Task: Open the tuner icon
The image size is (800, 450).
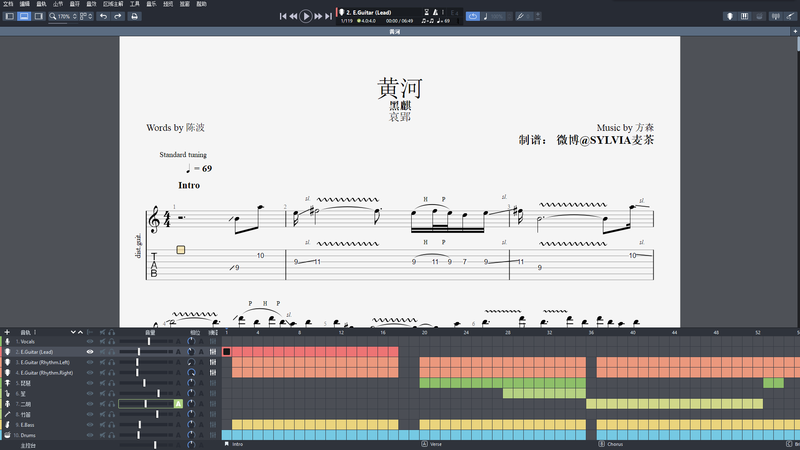Action: pyautogui.click(x=776, y=16)
